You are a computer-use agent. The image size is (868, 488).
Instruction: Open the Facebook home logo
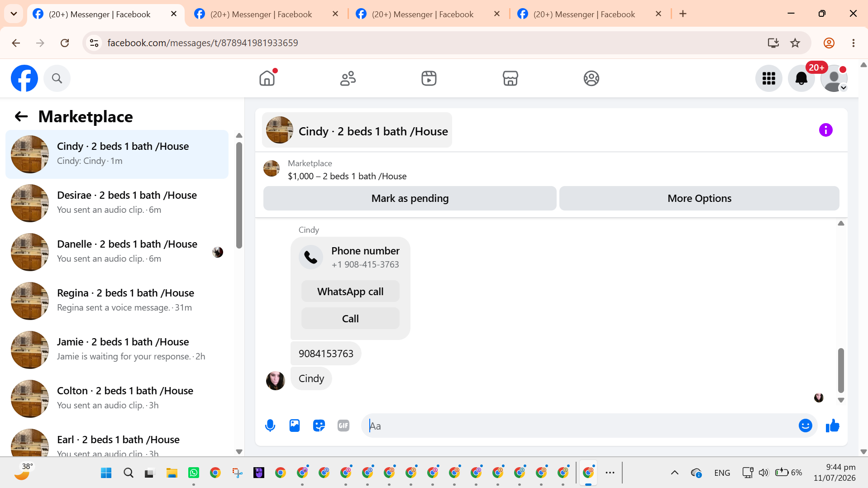24,78
